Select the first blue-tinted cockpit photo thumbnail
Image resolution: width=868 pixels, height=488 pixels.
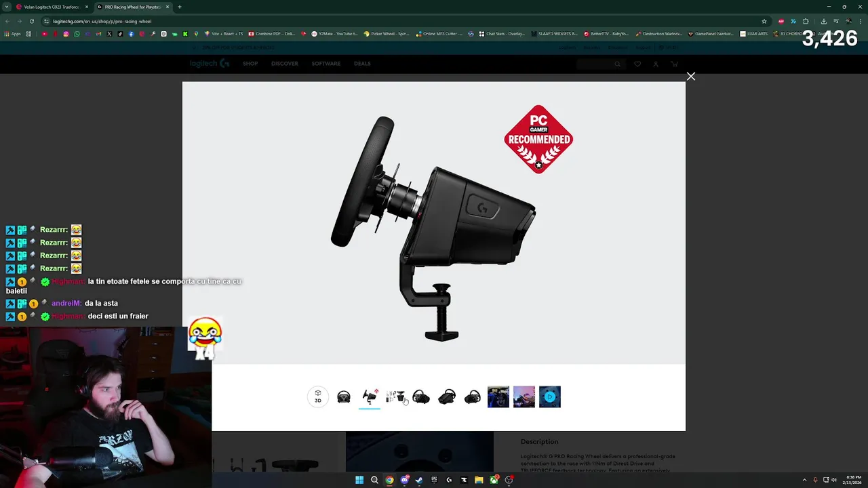click(498, 397)
